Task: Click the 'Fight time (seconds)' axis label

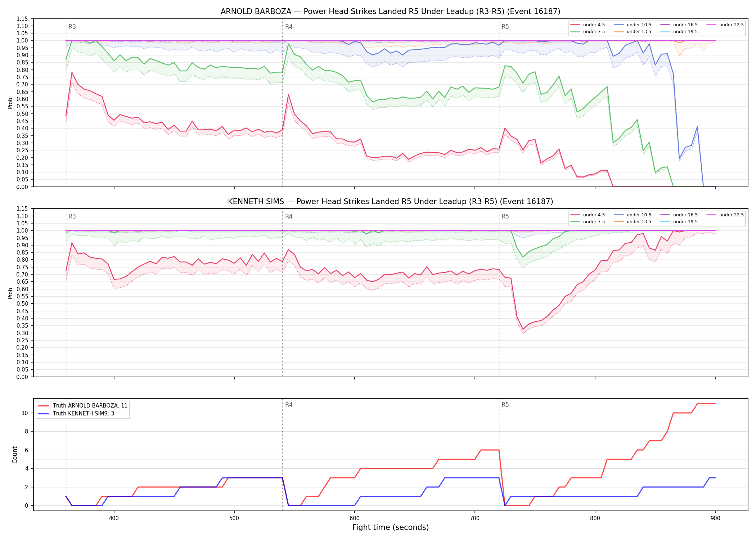Action: click(x=391, y=527)
